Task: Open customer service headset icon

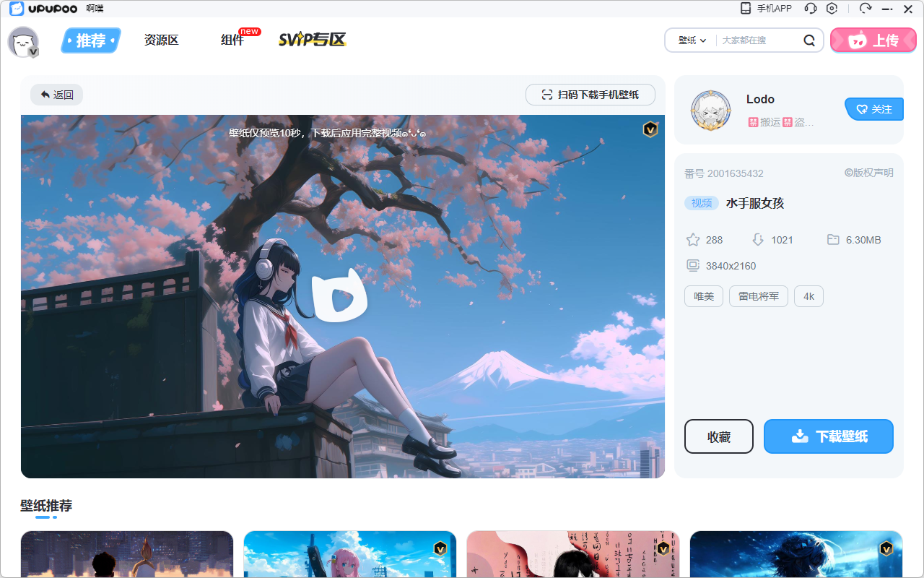Action: (811, 9)
